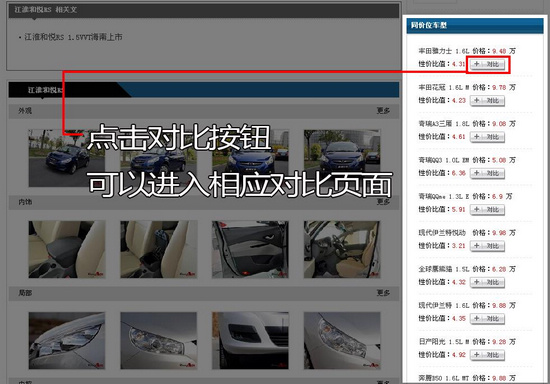550x384 pixels.
Task: Open 更多 link in 外观 section
Action: click(x=383, y=111)
